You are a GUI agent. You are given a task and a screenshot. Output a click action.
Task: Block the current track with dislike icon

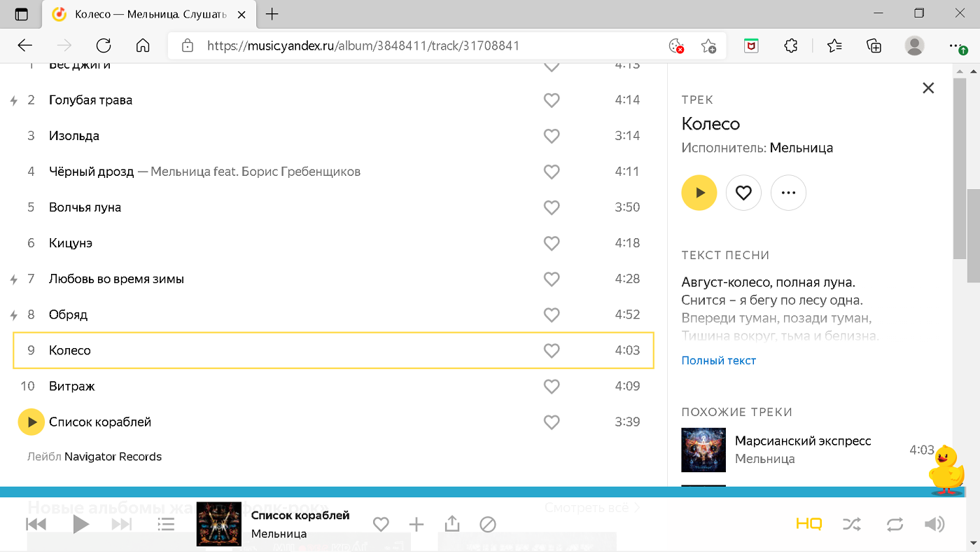click(x=488, y=524)
